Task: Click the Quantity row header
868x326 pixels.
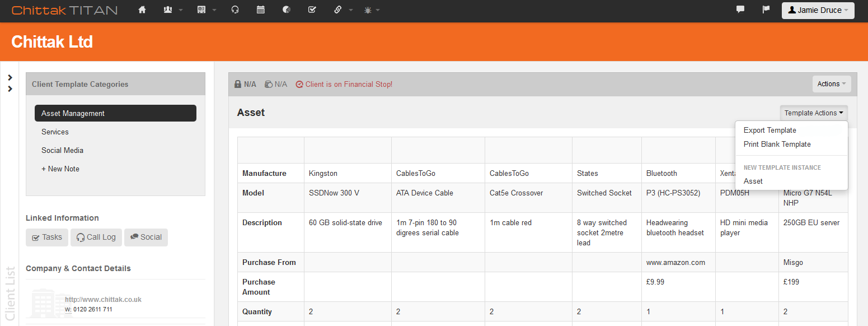Action: click(x=271, y=311)
